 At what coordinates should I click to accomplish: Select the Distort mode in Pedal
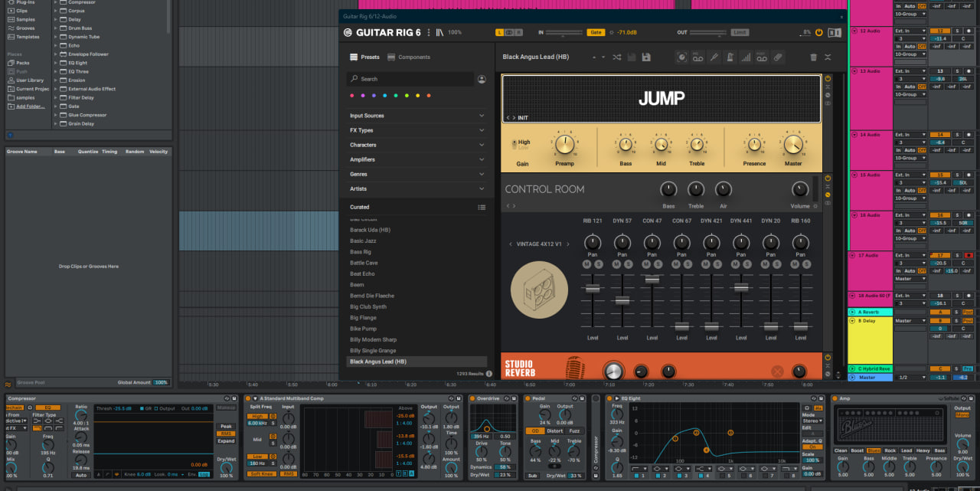pyautogui.click(x=554, y=431)
